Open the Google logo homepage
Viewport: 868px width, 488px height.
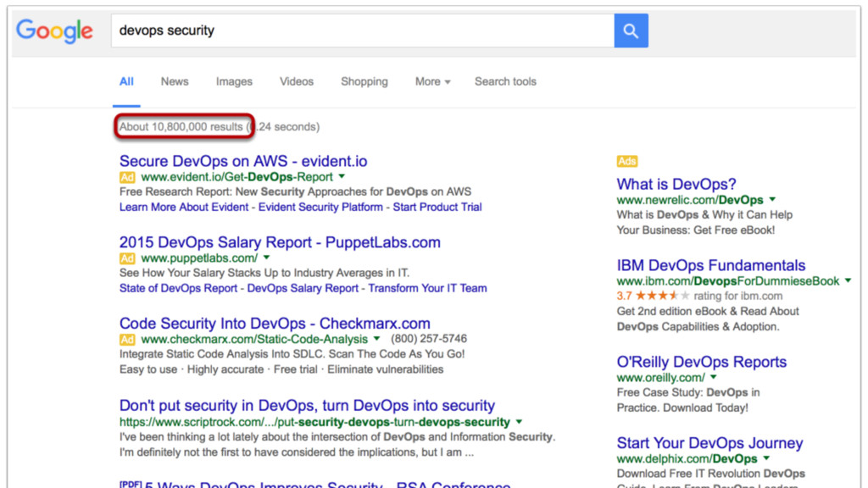(54, 31)
